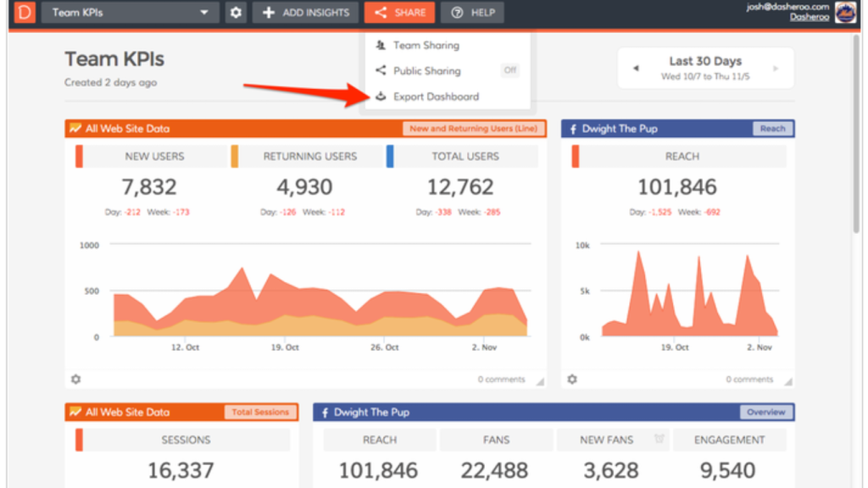Open settings gear on Dwight The Pup Reach widget

(572, 380)
